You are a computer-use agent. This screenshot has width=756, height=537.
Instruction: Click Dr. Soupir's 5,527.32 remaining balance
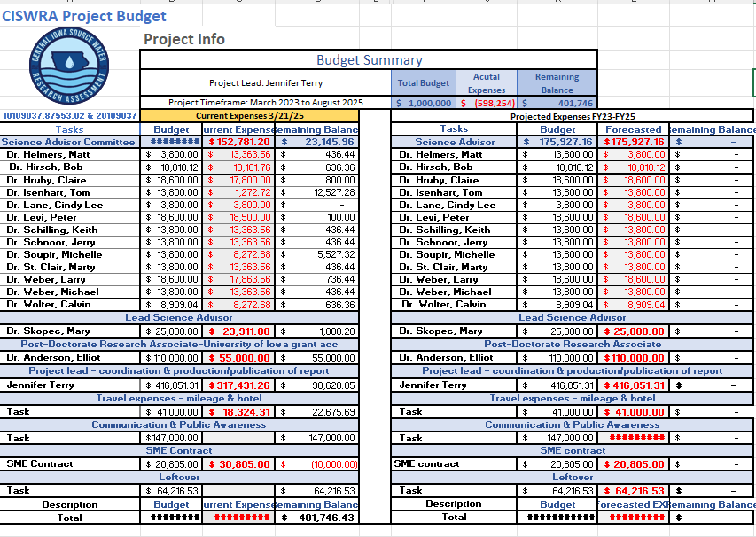316,254
